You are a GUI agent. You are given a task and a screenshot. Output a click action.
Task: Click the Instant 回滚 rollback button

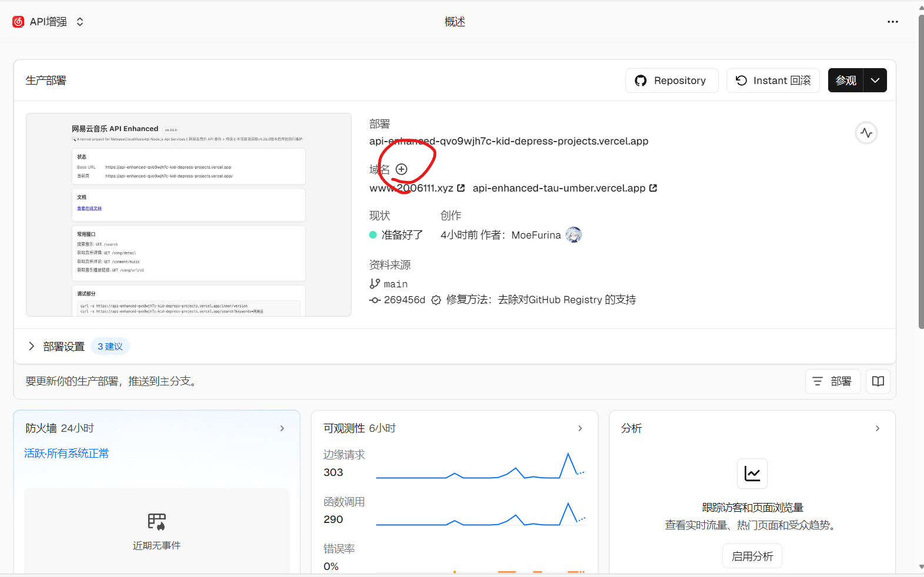coord(773,80)
